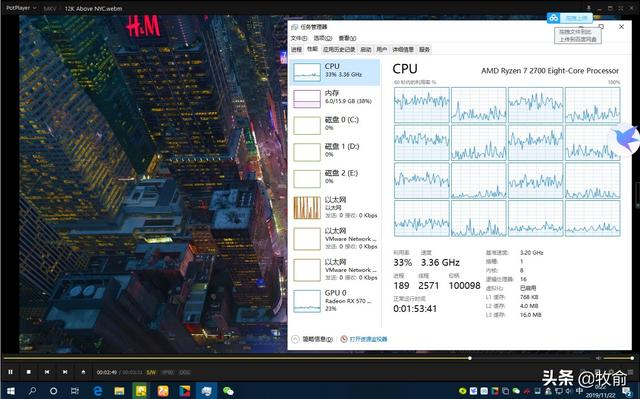Pause the video in PotPlayer
Image resolution: width=640 pixels, height=399 pixels.
[x=11, y=372]
